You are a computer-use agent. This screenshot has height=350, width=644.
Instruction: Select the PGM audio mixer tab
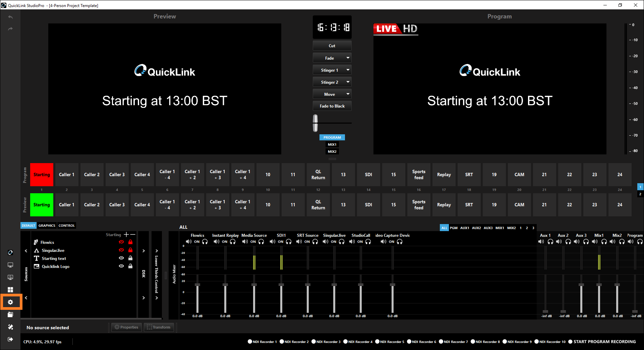[x=454, y=228]
